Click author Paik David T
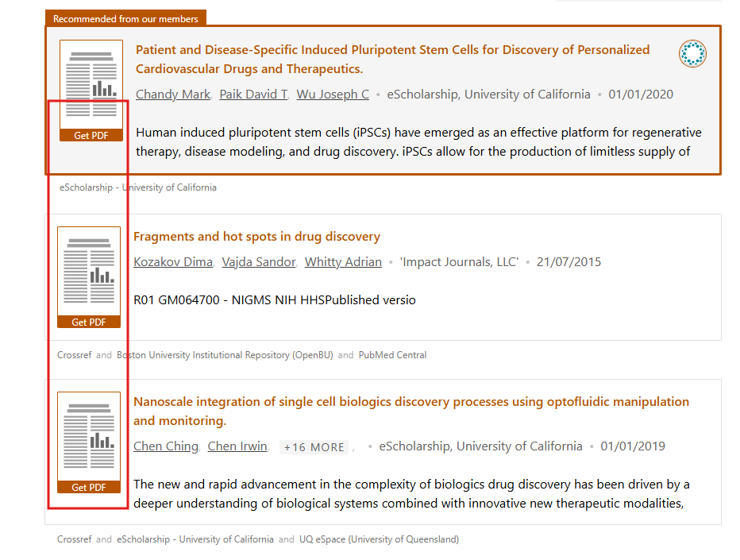 coord(253,95)
